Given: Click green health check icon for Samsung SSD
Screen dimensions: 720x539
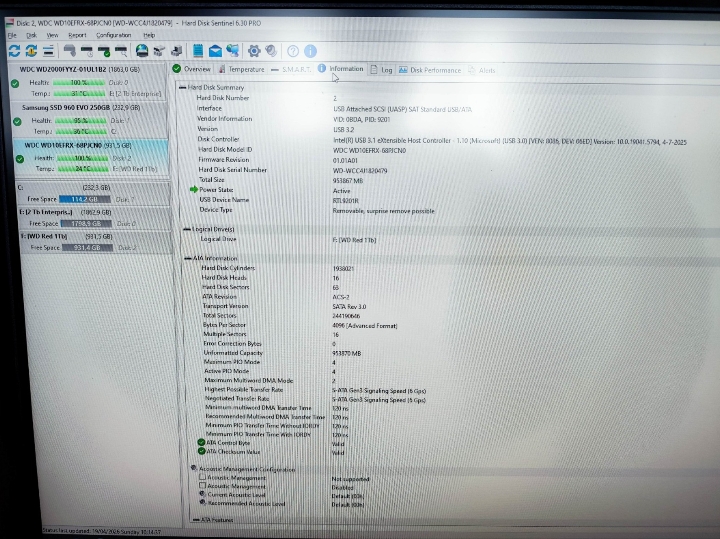Looking at the screenshot, I should [17, 122].
